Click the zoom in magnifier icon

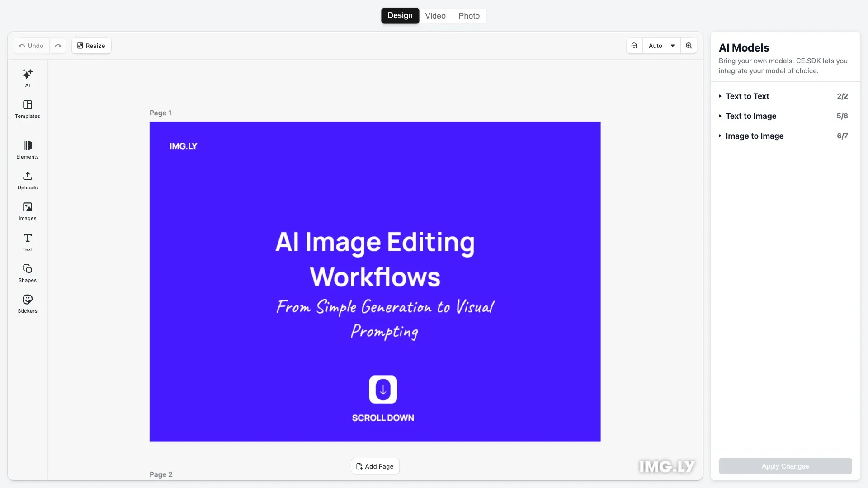click(689, 45)
